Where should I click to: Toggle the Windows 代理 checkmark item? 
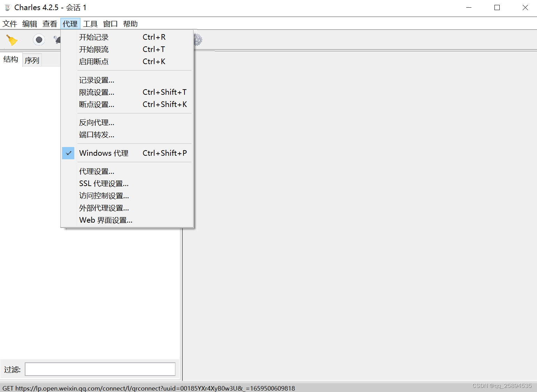tap(127, 153)
